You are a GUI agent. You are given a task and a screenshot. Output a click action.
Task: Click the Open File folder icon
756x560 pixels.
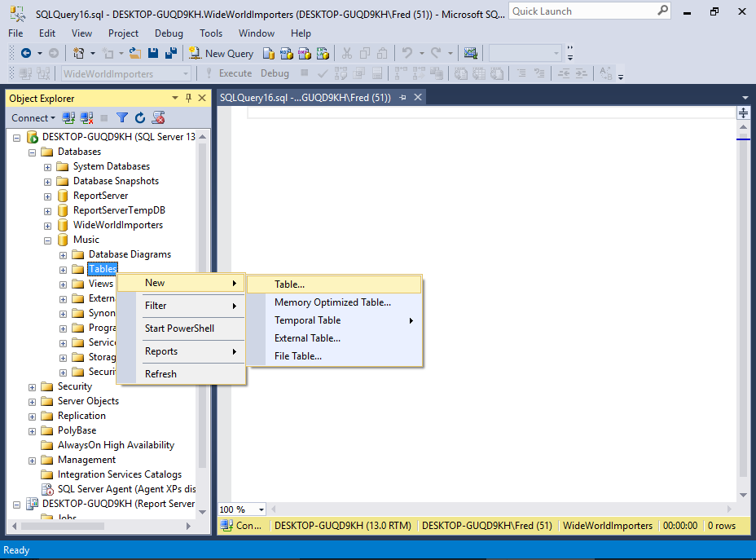point(136,53)
